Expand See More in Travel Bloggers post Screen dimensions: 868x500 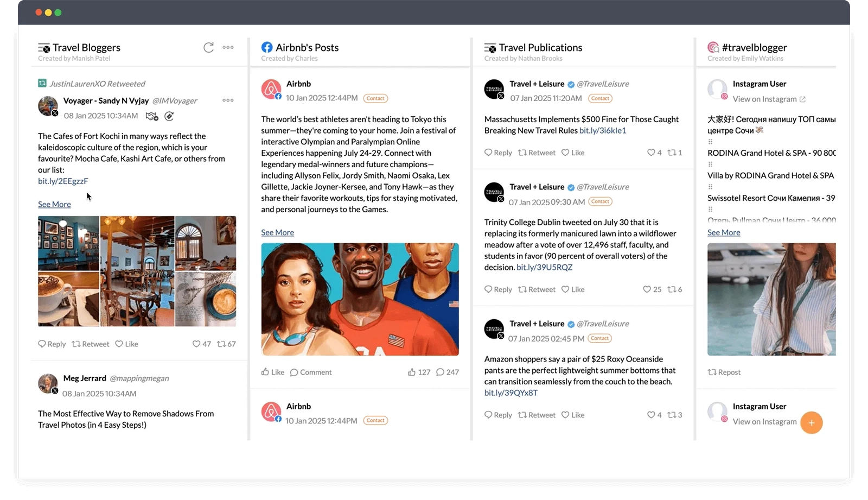click(54, 205)
